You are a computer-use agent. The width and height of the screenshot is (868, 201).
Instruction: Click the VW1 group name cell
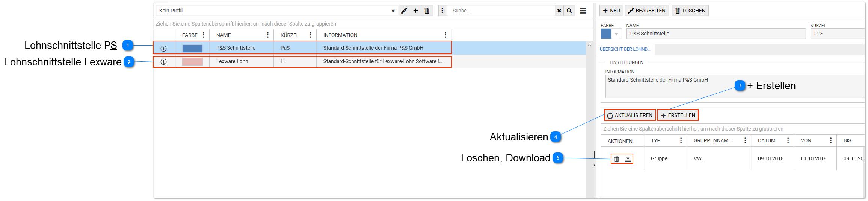point(719,158)
